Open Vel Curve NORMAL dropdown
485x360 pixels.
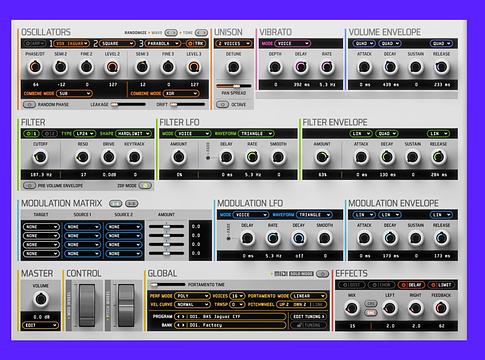192,305
